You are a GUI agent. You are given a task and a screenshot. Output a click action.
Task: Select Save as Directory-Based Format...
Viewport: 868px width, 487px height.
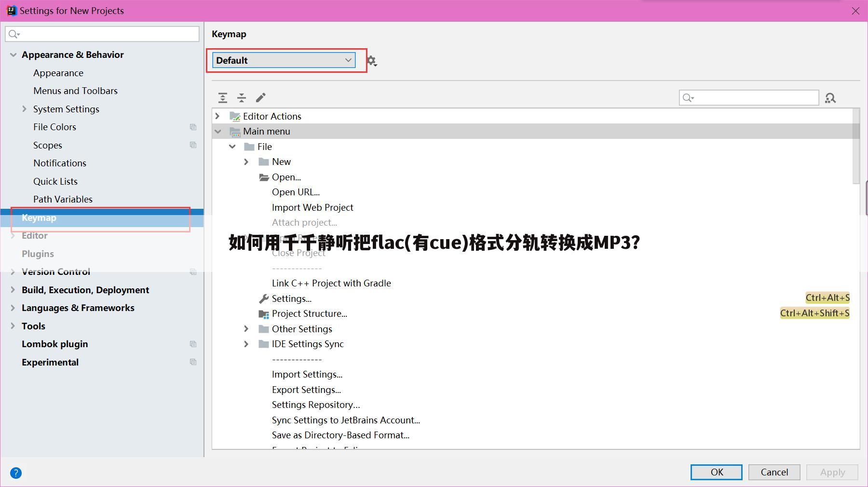(340, 435)
